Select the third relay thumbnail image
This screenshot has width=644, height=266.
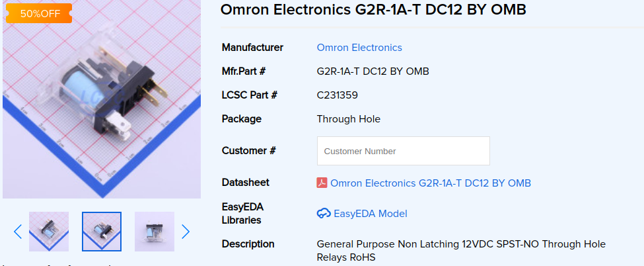click(155, 232)
